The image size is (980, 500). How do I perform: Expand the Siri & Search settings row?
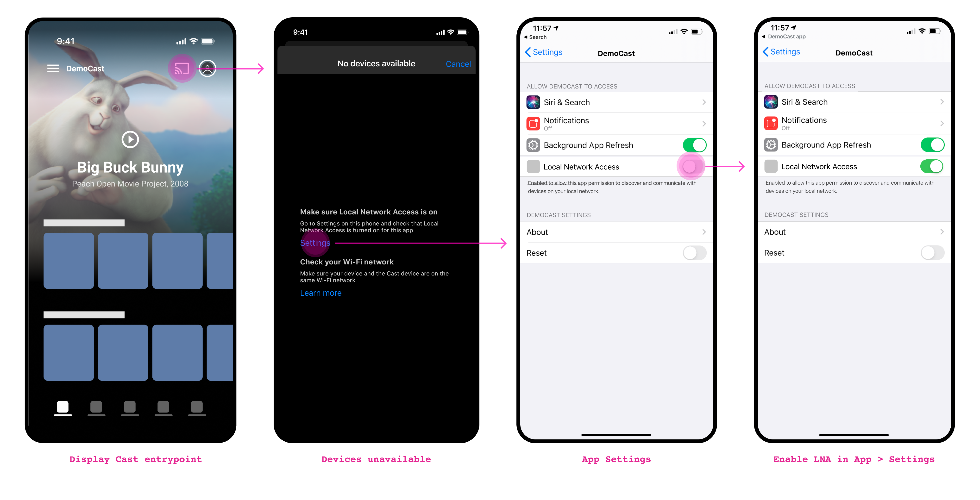[x=616, y=102]
